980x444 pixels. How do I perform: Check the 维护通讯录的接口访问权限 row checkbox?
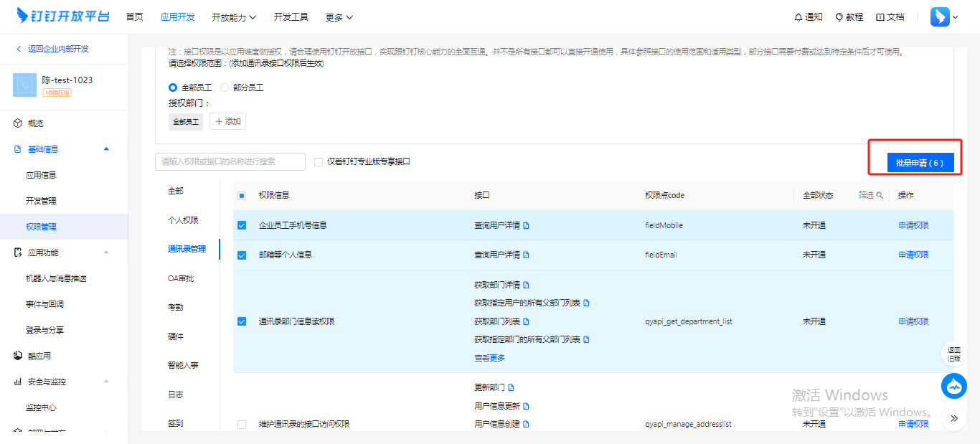coord(242,425)
